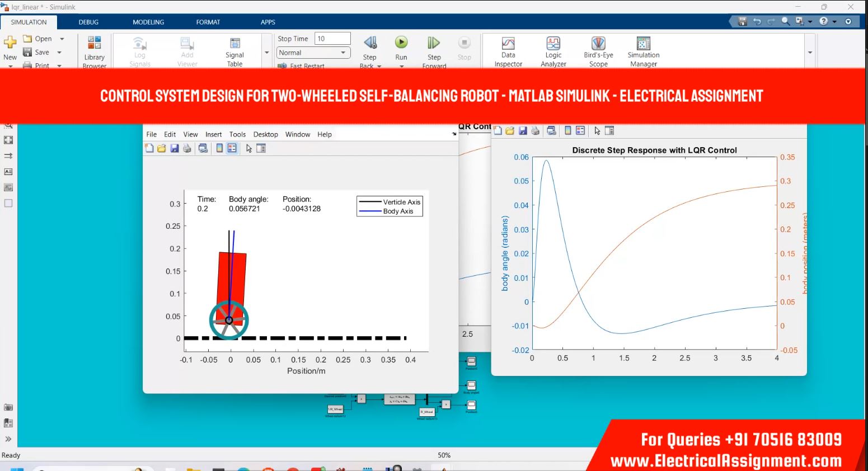Click the Save button in the ribbon
This screenshot has width=868, height=471.
pos(37,52)
